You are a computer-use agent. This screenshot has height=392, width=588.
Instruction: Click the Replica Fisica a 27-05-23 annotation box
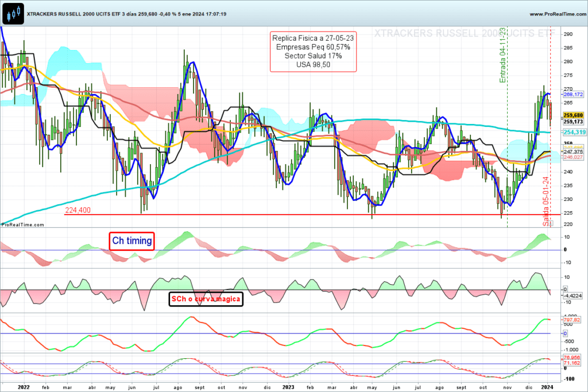pos(313,51)
